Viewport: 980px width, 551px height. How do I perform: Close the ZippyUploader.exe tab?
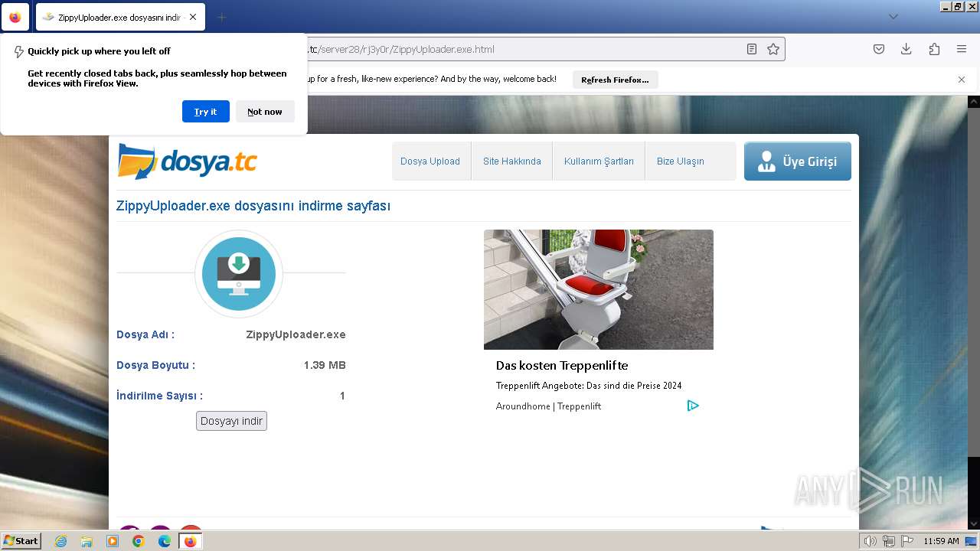click(192, 17)
